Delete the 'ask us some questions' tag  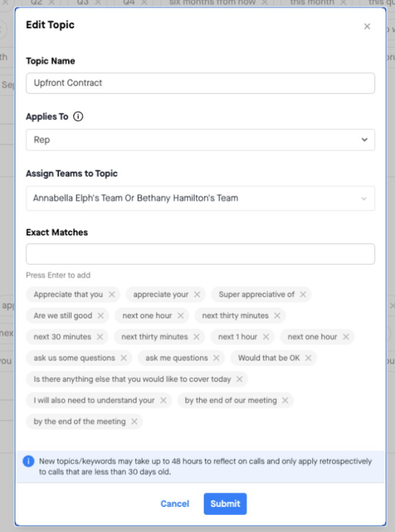(123, 358)
